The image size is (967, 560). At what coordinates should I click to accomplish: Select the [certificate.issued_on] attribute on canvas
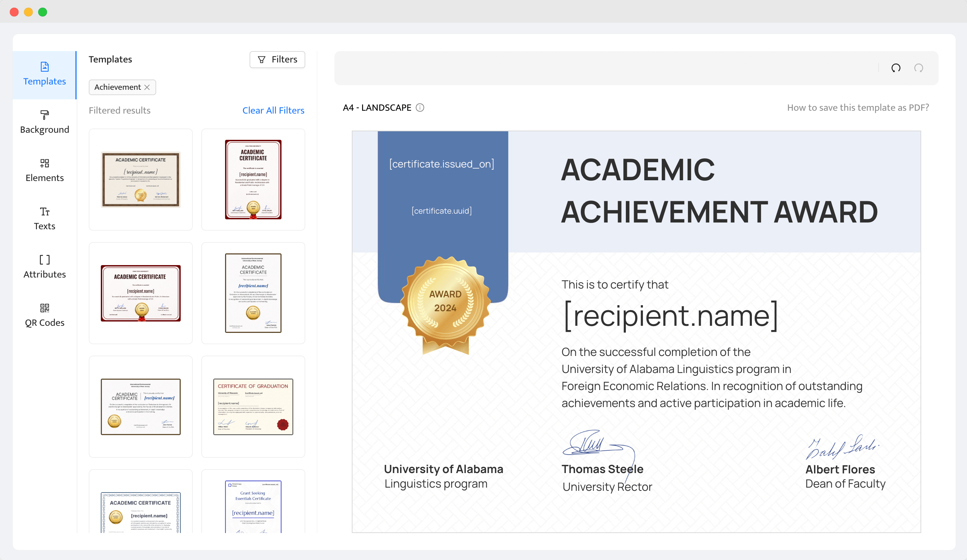pos(442,164)
